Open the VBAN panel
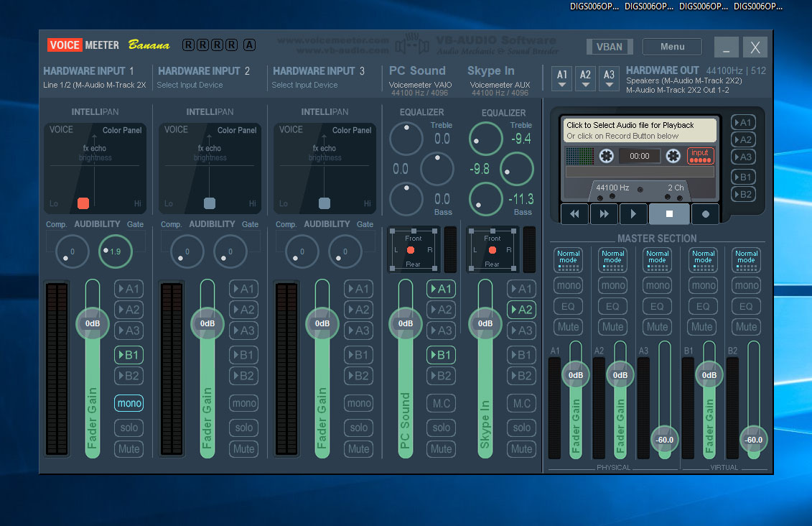812x526 pixels. [x=610, y=47]
